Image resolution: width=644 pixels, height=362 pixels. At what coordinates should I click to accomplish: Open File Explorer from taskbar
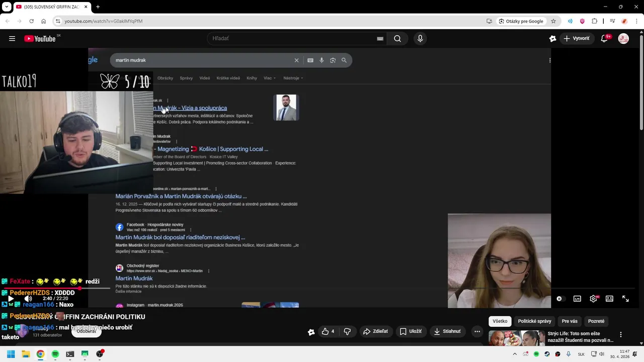[x=25, y=354]
